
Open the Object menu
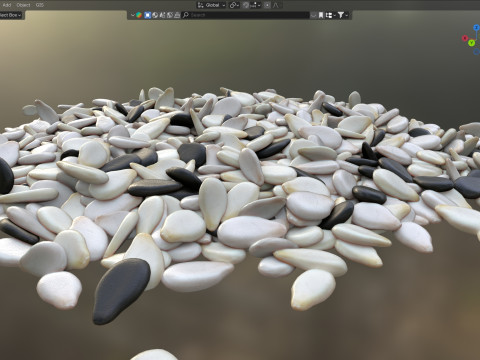(23, 5)
